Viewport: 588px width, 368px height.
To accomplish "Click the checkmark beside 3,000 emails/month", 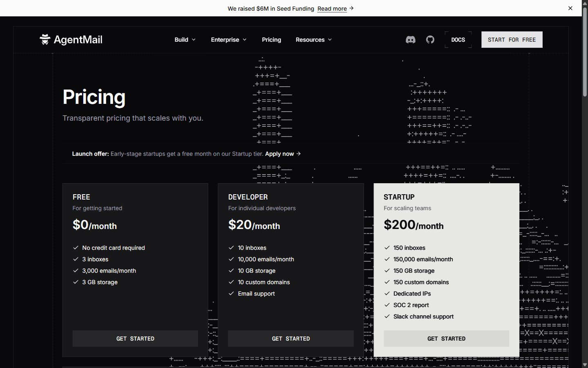I will click(76, 271).
